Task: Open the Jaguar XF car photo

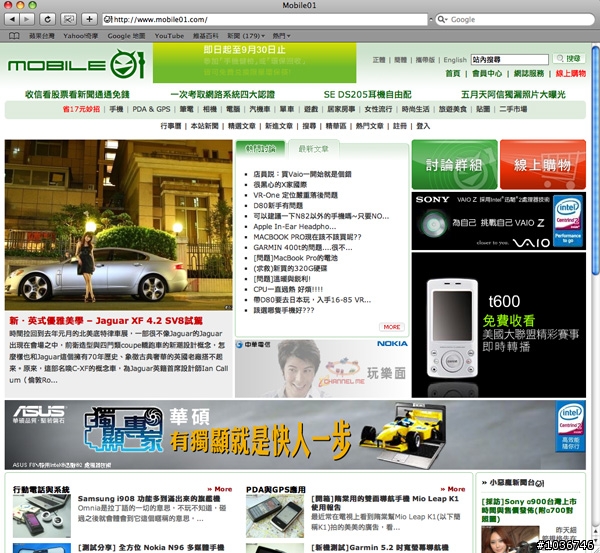Action: click(119, 225)
